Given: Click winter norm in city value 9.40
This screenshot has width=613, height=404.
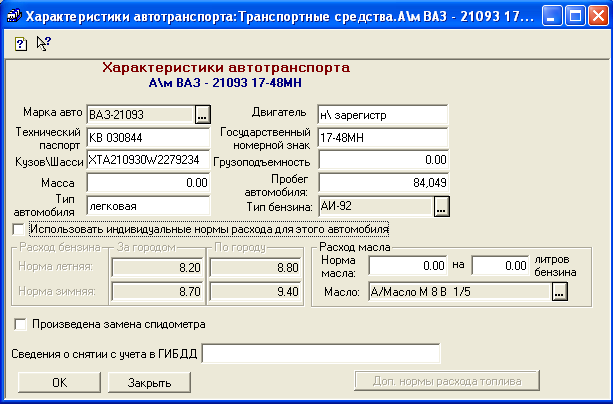Looking at the screenshot, I should [x=255, y=291].
